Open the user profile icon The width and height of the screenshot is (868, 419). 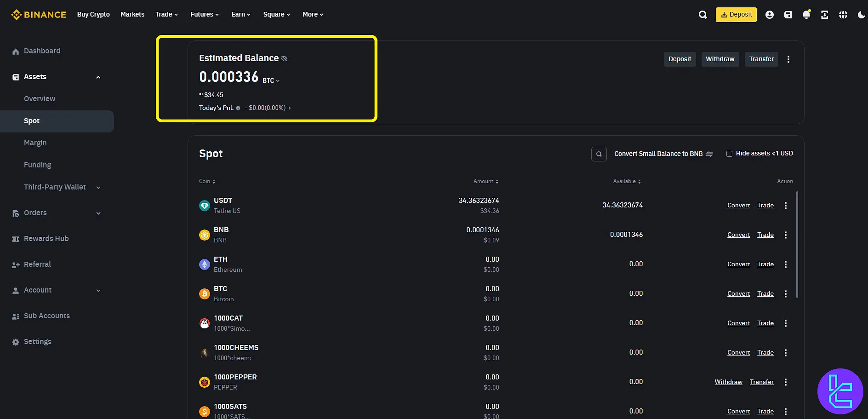[x=769, y=15]
